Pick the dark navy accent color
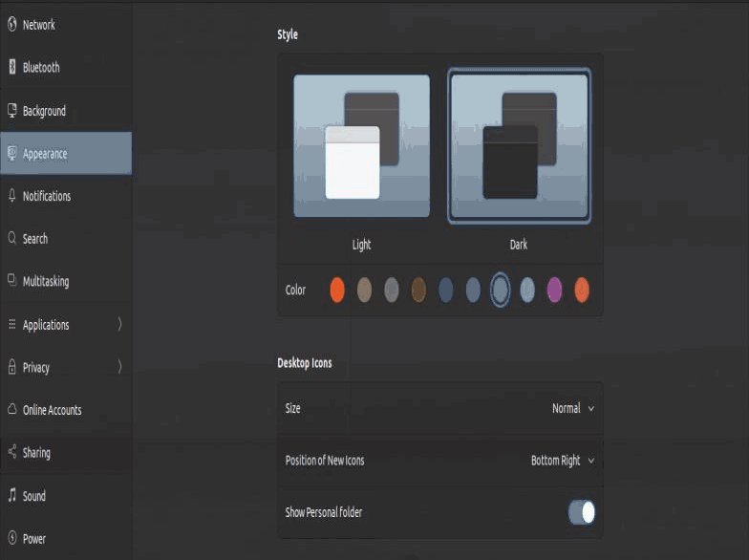749x560 pixels. pos(445,291)
